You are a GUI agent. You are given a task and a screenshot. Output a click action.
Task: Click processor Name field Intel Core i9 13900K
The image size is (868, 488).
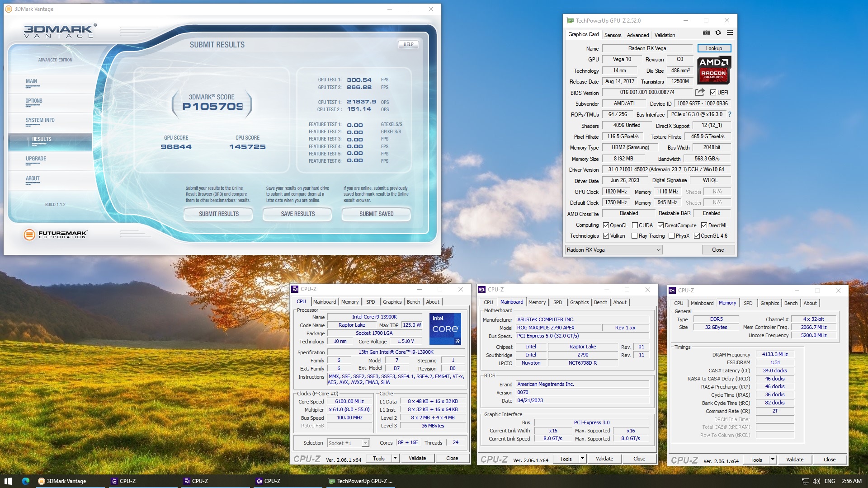coord(374,317)
